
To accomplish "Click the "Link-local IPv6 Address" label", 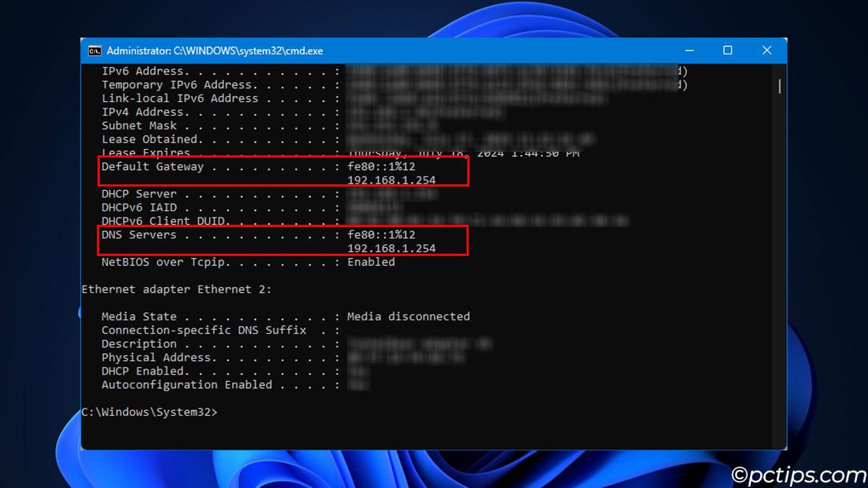I will [x=179, y=98].
